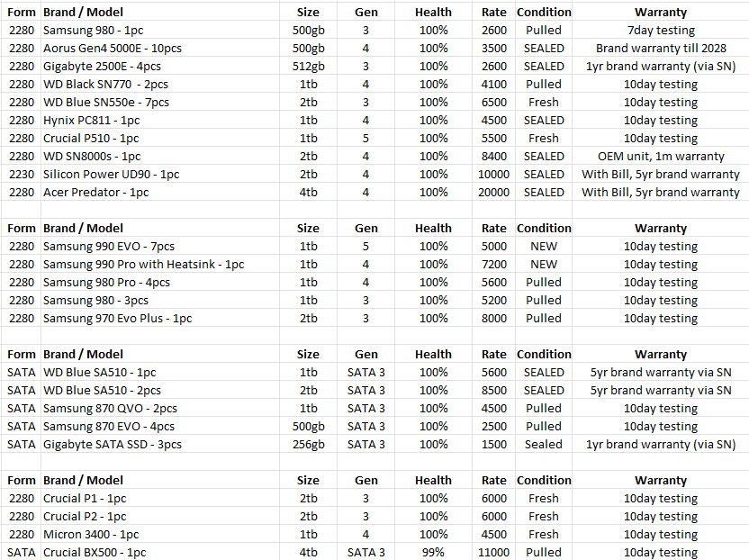Click the Samsung 870 QVO - 2pcs cell
The image size is (749, 560).
coord(160,409)
